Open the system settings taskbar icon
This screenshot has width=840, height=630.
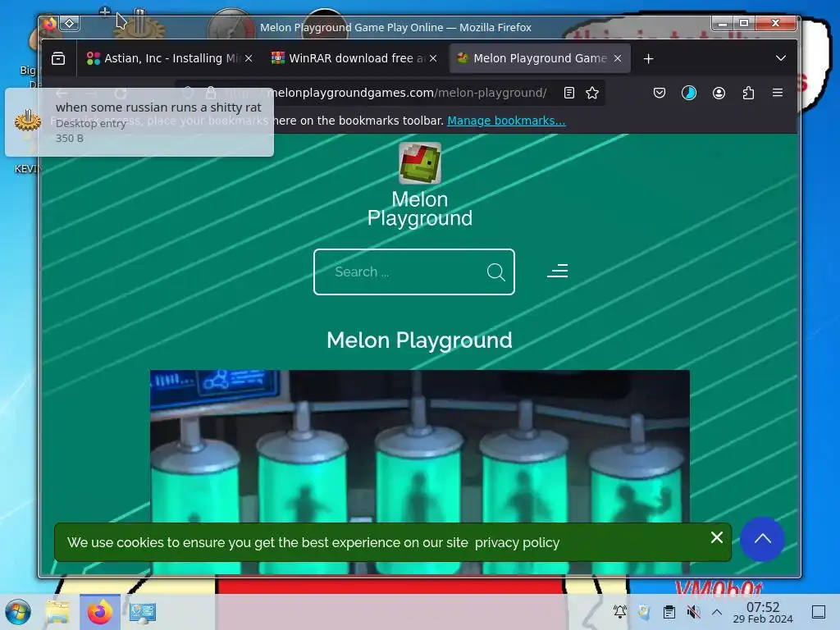pyautogui.click(x=143, y=612)
